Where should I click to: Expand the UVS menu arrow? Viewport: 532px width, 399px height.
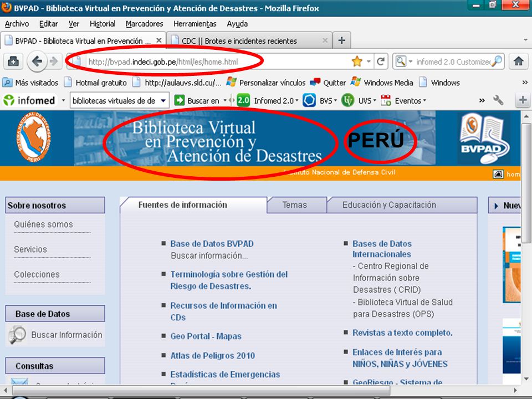click(x=375, y=100)
